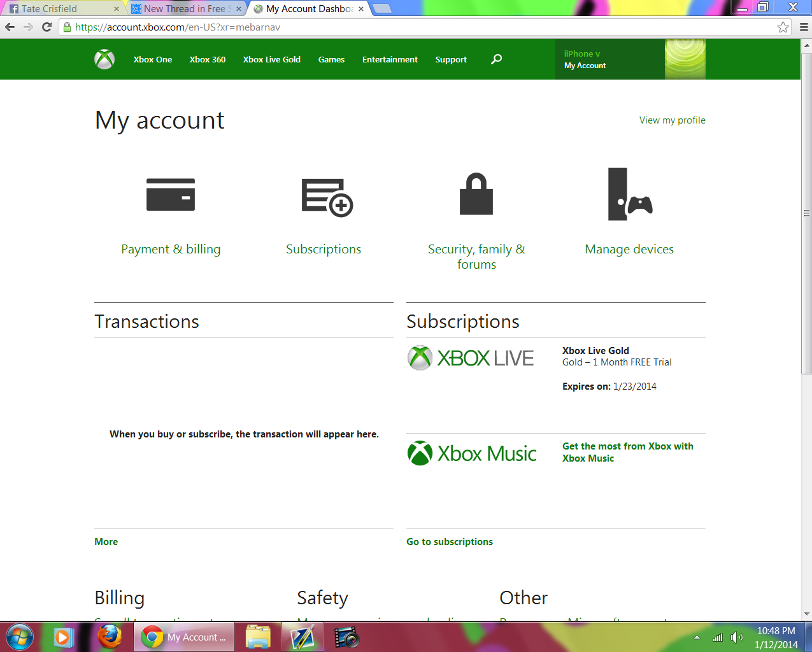
Task: Go back with browser back arrow
Action: (10, 27)
